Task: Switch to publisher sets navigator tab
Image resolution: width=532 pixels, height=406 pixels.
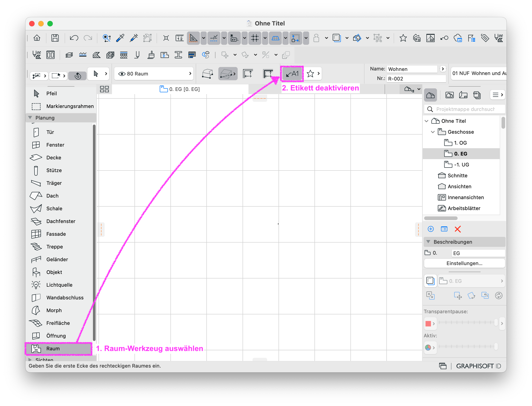Action: (x=477, y=95)
